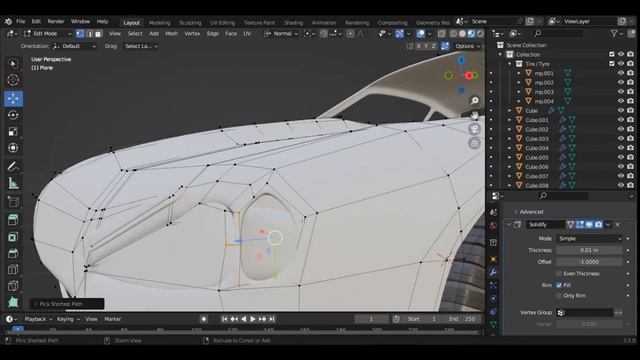640x360 pixels.
Task: Select the Inset Faces tool
Action: point(13,236)
